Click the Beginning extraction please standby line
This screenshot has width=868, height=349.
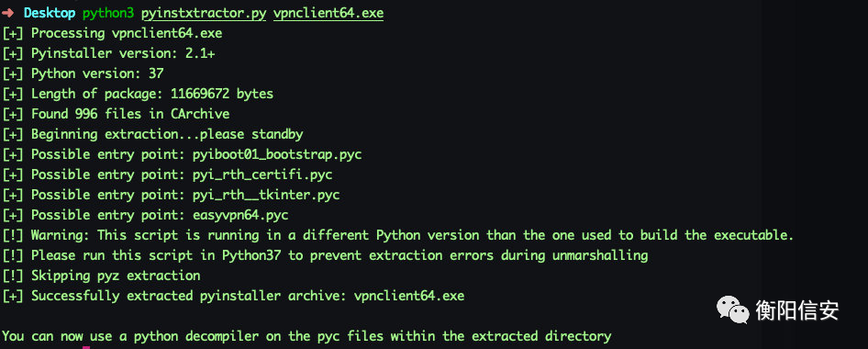[153, 134]
